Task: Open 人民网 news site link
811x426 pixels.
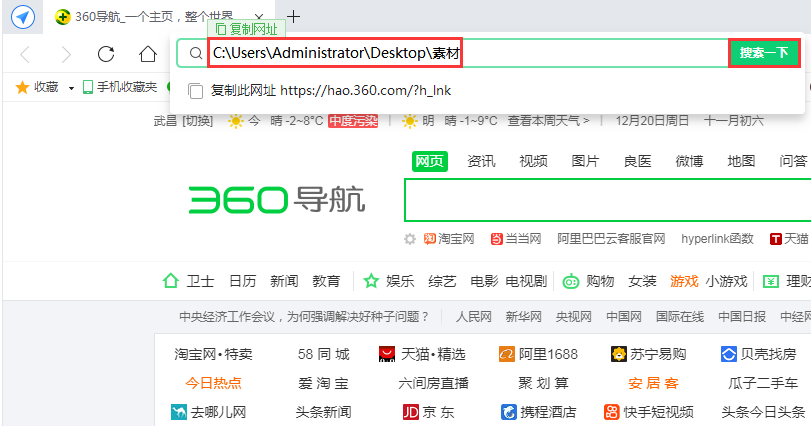Action: pyautogui.click(x=473, y=316)
